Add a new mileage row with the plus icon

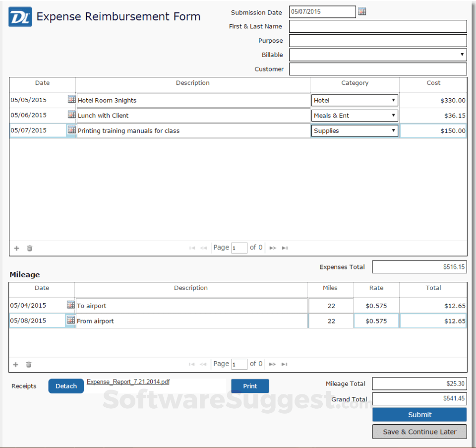point(15,364)
